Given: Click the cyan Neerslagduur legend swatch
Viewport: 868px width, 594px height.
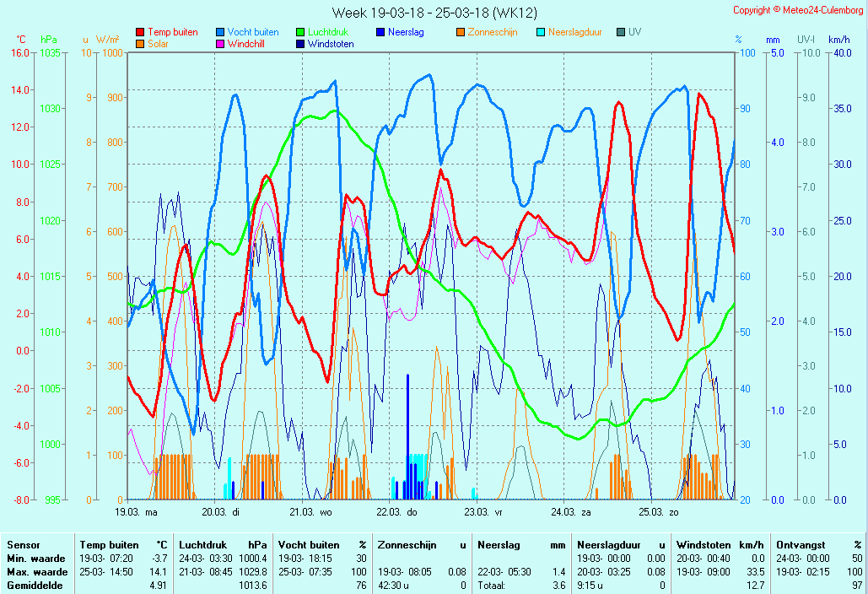Looking at the screenshot, I should [x=541, y=32].
